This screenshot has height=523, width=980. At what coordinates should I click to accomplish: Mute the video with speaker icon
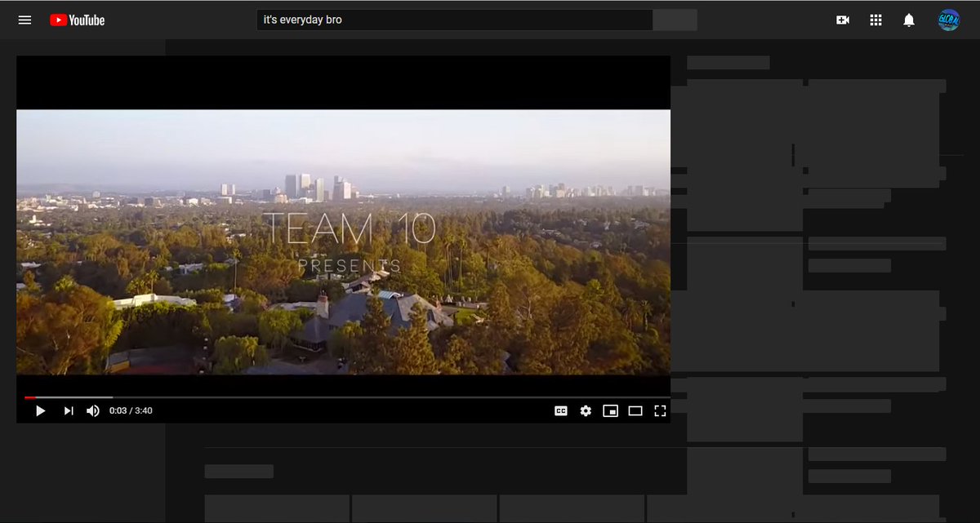93,410
